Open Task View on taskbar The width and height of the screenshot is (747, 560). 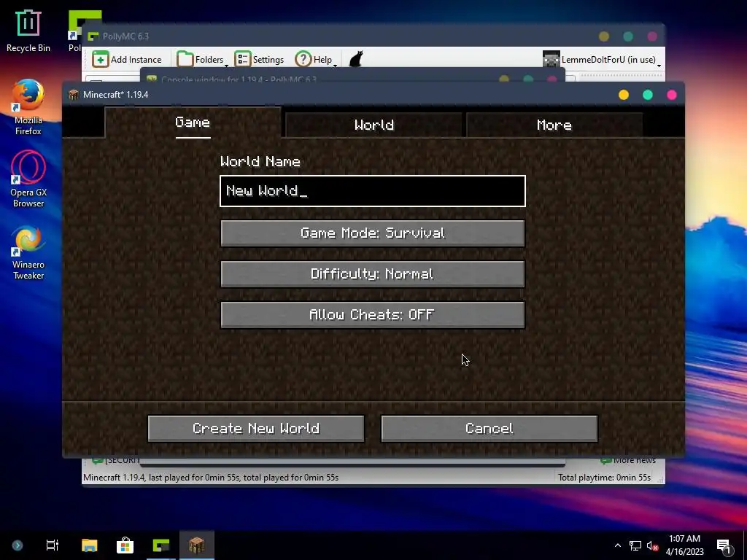tap(53, 545)
